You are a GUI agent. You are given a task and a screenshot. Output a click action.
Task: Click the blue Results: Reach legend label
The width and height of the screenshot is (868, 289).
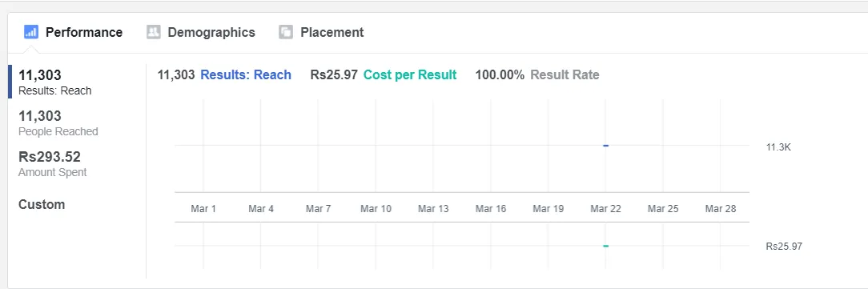click(246, 74)
